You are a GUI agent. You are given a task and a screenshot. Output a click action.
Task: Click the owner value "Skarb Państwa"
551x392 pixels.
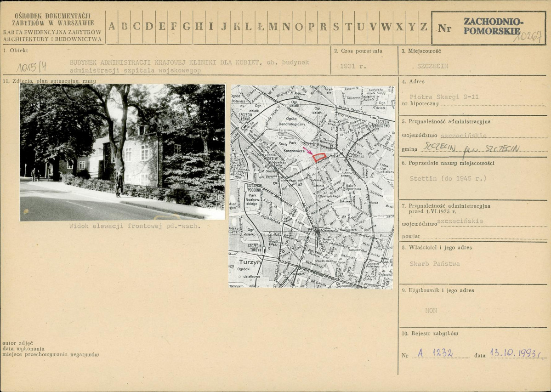click(435, 264)
